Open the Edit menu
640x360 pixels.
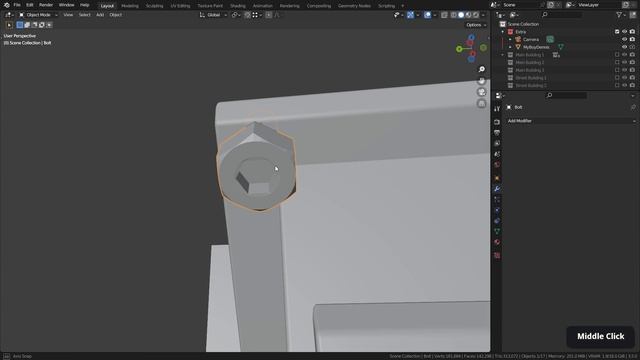pyautogui.click(x=30, y=5)
